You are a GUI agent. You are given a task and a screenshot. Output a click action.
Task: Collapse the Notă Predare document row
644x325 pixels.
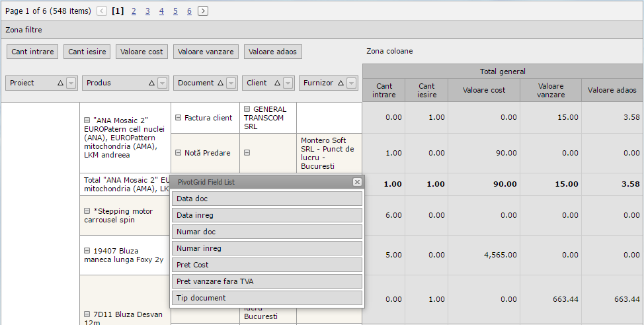(x=178, y=153)
